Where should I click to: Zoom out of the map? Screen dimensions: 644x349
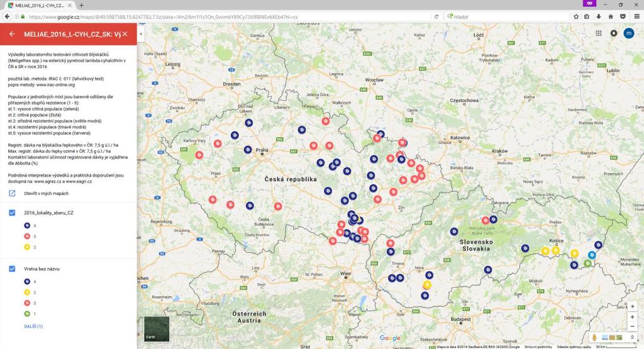632,327
